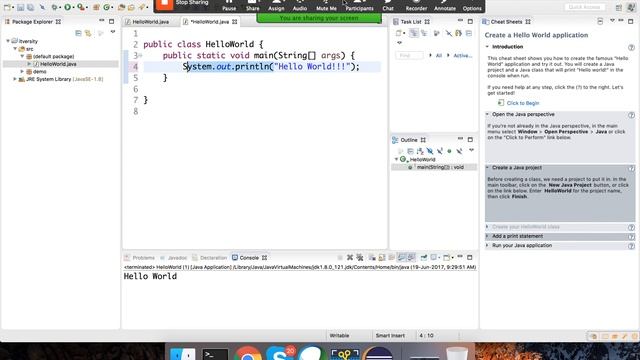This screenshot has width=640, height=360.
Task: Open the Package Explorer view menu
Action: click(x=113, y=32)
